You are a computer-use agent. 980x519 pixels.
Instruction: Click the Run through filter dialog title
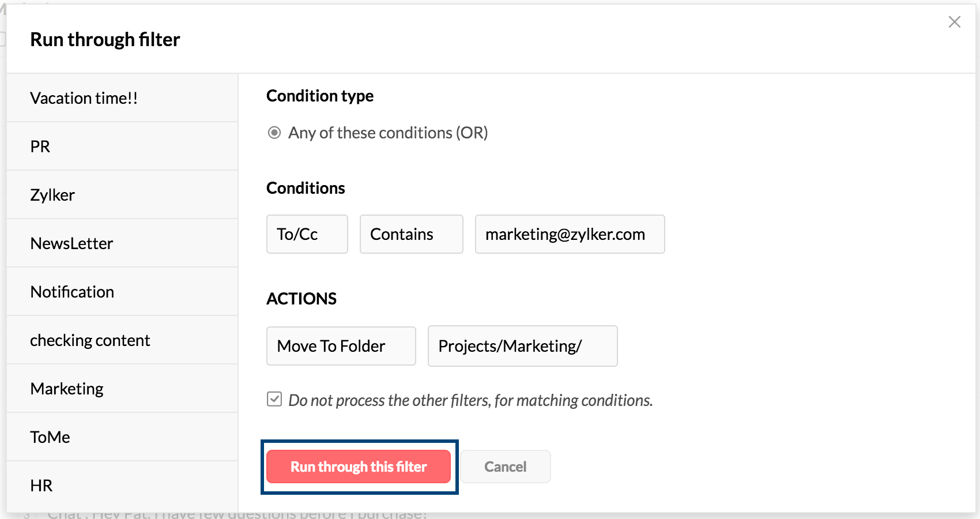(105, 39)
